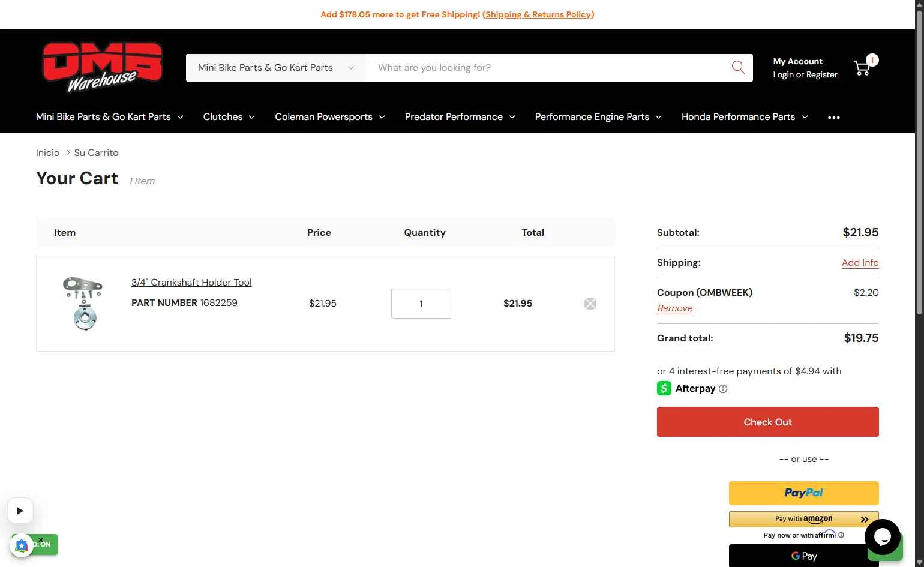Click the coupon discount -$2.20 value

click(864, 293)
